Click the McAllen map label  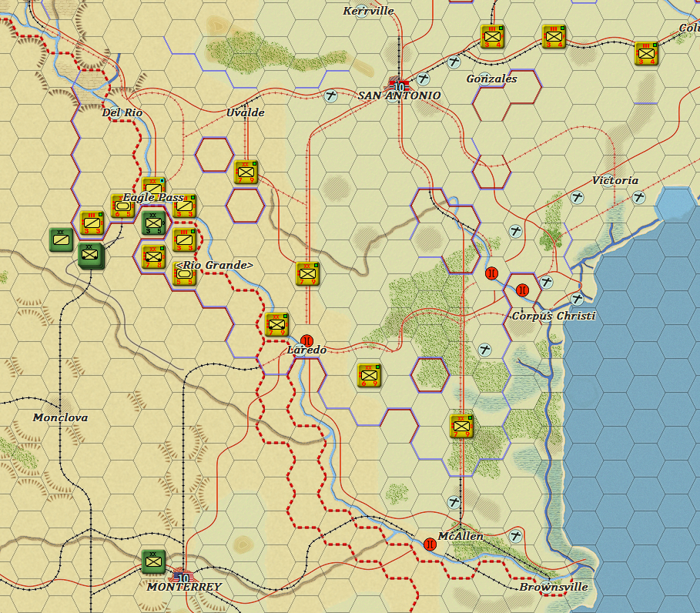(461, 536)
